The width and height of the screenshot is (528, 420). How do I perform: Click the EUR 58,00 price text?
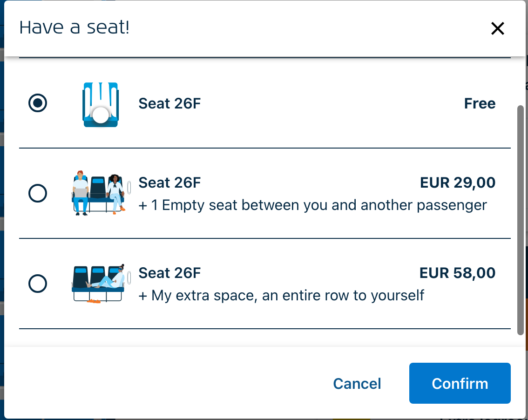click(457, 272)
